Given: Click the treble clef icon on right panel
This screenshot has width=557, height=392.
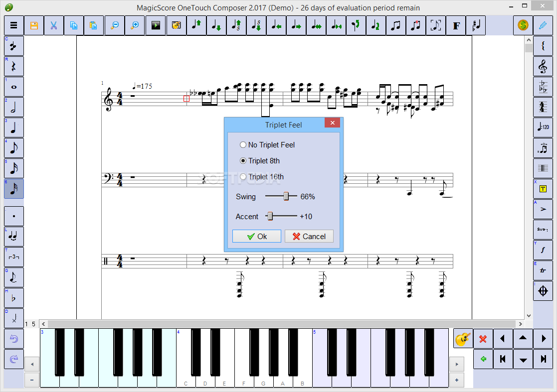Looking at the screenshot, I should (x=543, y=66).
